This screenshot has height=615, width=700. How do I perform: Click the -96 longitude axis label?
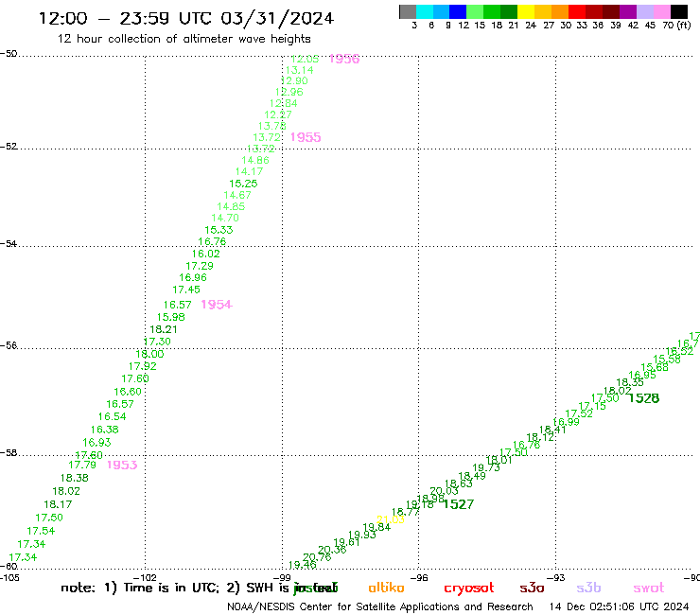pyautogui.click(x=419, y=577)
